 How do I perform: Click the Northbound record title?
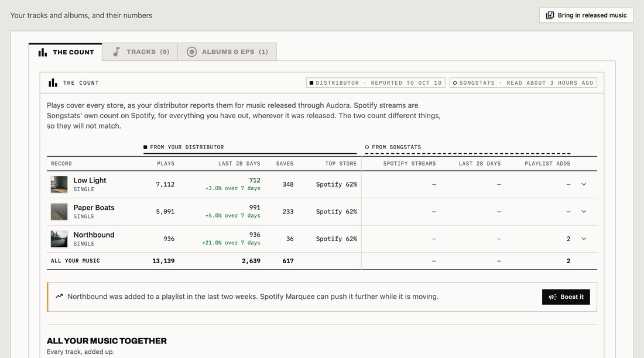pyautogui.click(x=94, y=235)
